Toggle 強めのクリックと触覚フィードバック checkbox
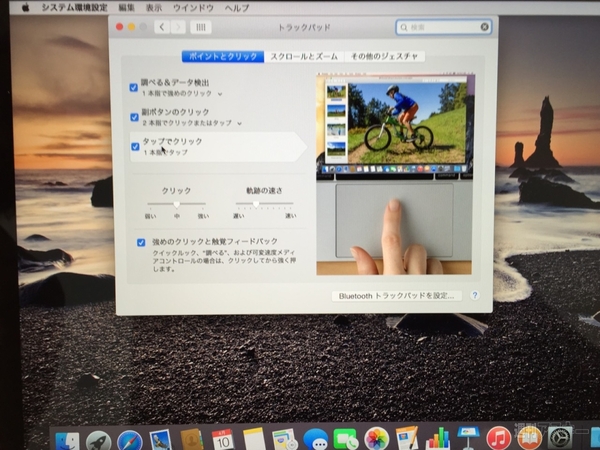This screenshot has height=450, width=600. 141,242
